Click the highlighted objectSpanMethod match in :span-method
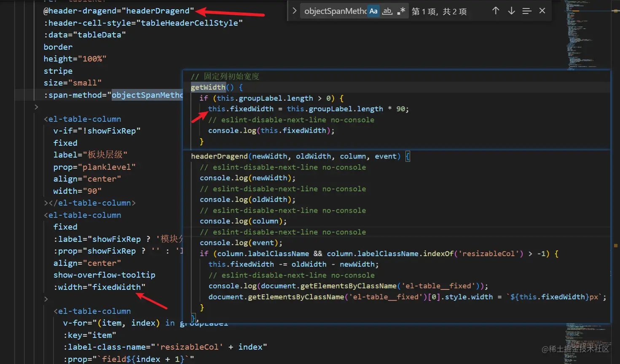This screenshot has width=620, height=364. [147, 95]
